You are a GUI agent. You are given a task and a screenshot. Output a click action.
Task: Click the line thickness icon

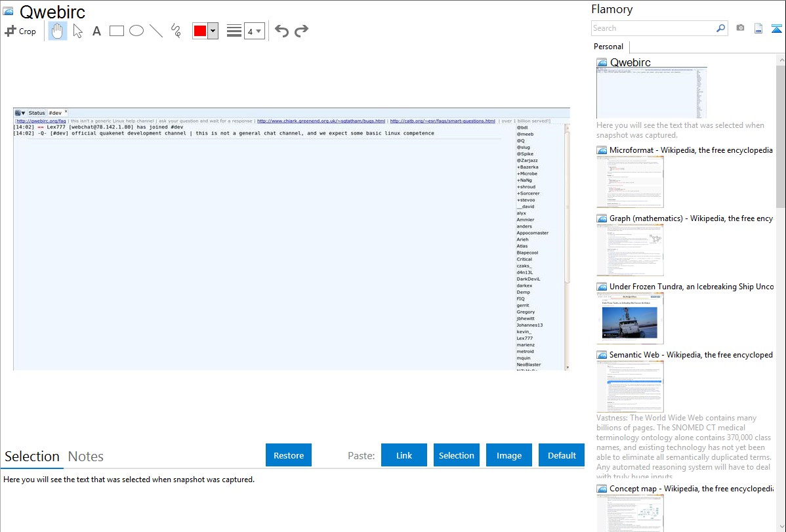coord(234,31)
